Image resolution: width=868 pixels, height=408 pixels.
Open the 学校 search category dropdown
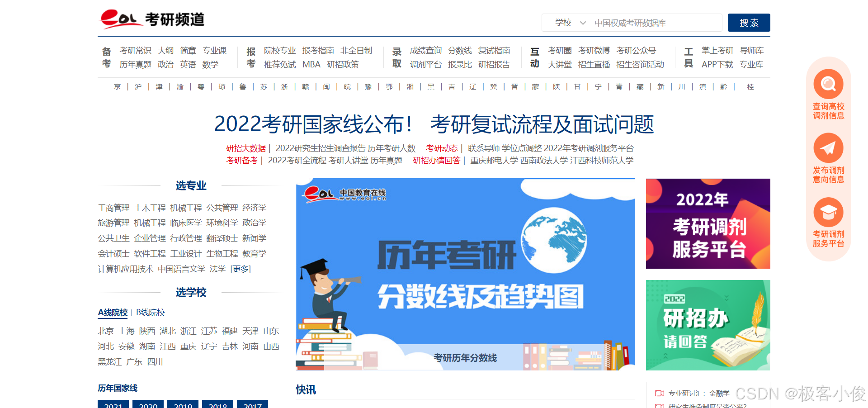point(570,23)
